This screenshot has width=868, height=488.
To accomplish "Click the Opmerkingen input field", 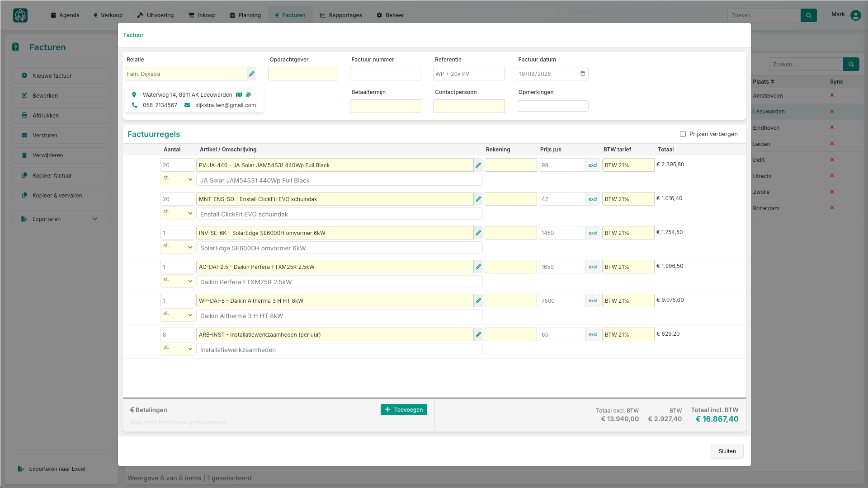I will tap(552, 106).
